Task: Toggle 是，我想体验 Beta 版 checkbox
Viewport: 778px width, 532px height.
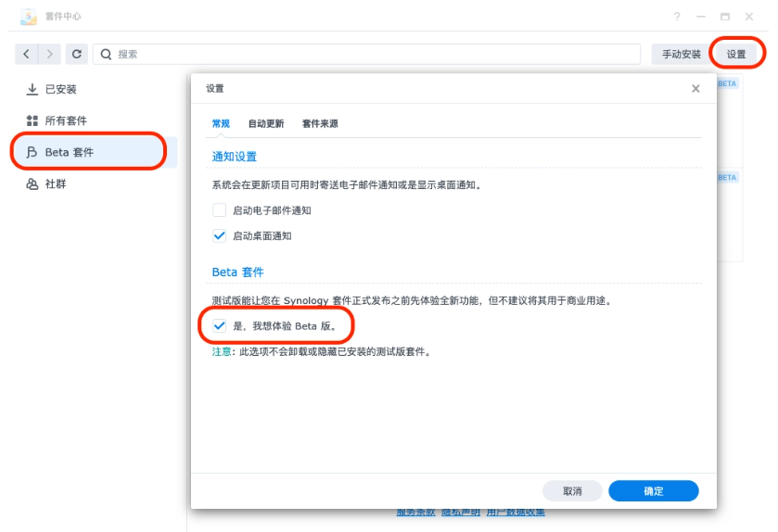Action: [220, 326]
